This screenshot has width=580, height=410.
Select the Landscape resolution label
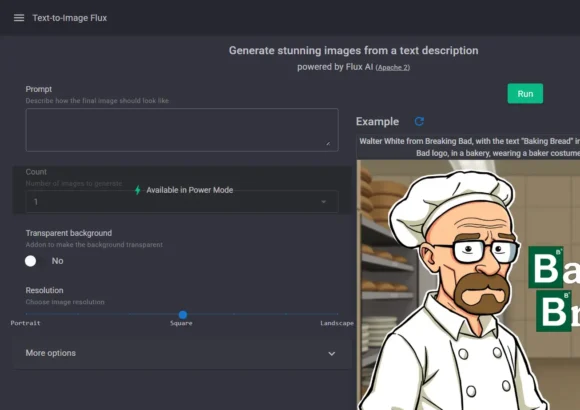point(337,323)
